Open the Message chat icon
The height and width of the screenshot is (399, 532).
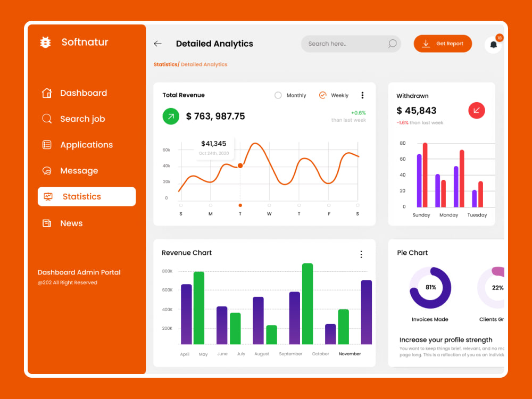pos(46,171)
